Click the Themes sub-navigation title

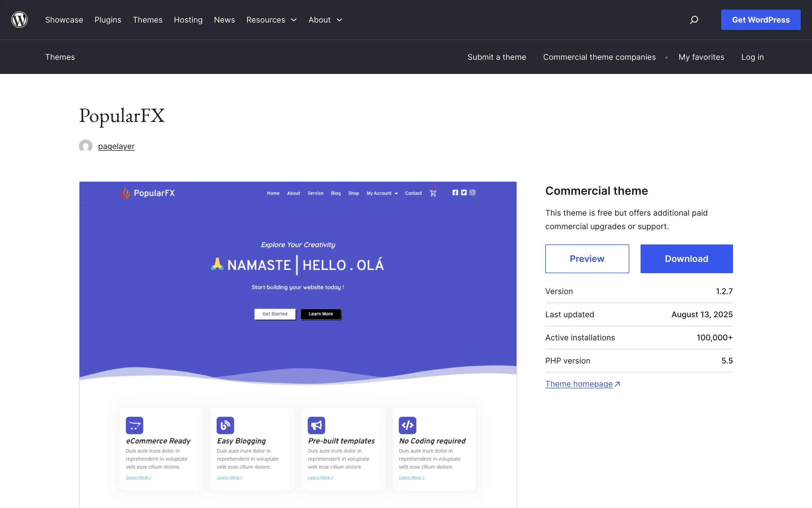(x=60, y=57)
